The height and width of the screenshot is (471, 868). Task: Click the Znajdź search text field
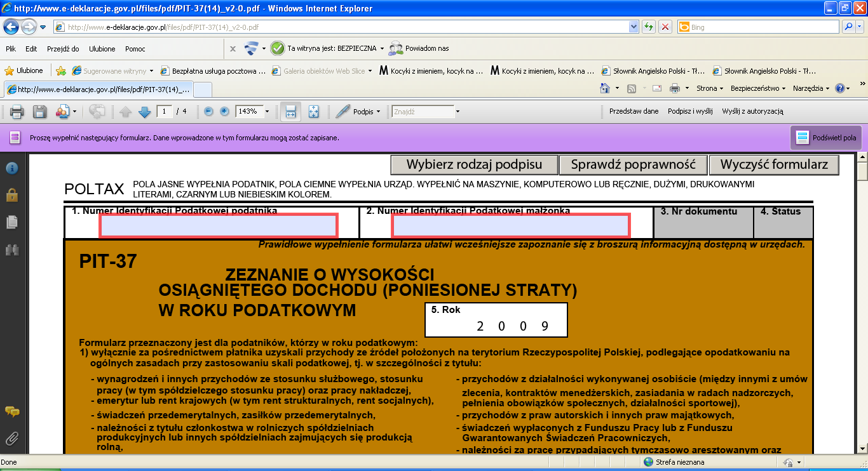coord(423,112)
